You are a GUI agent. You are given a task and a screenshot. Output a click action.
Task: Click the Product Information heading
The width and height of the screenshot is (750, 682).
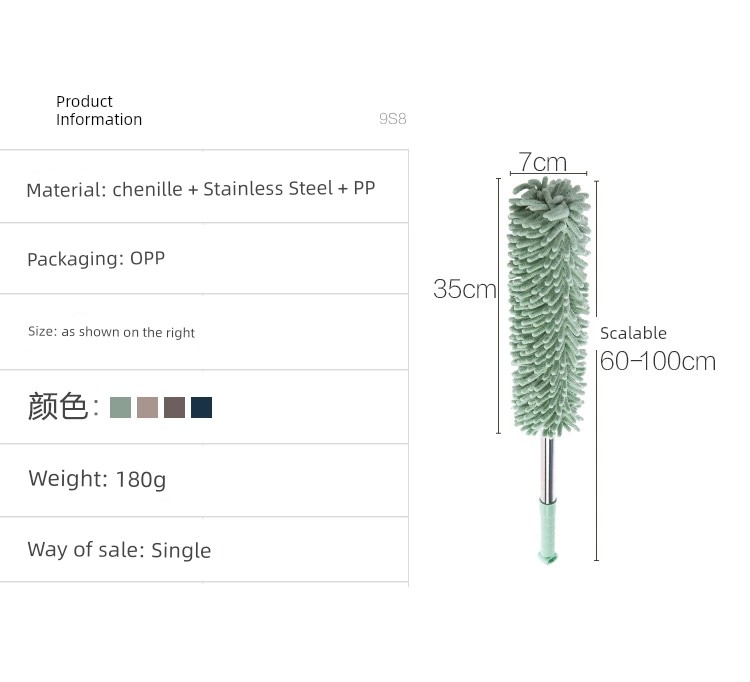(x=99, y=110)
